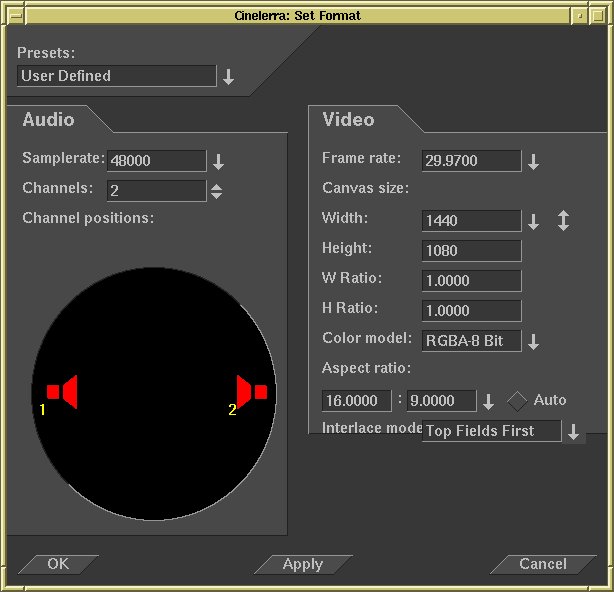Click the RGBA-8 Bit color model field
Viewport: 614px width, 592px height.
471,341
